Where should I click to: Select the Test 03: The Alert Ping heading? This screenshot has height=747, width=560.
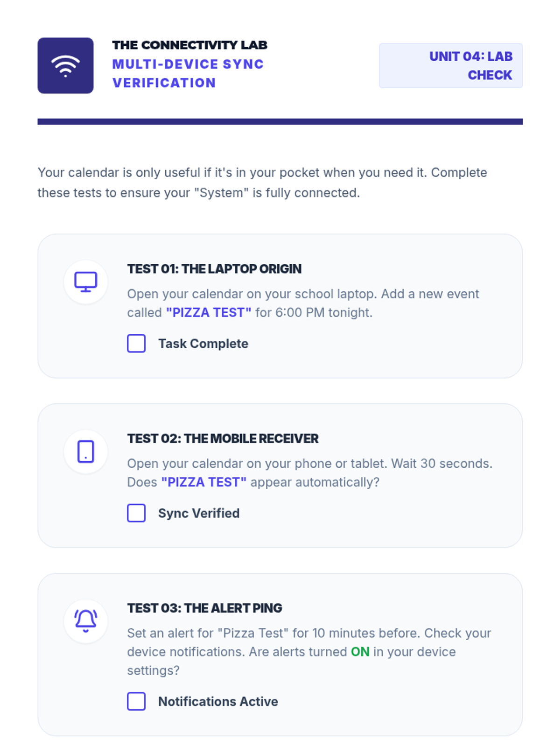[204, 608]
